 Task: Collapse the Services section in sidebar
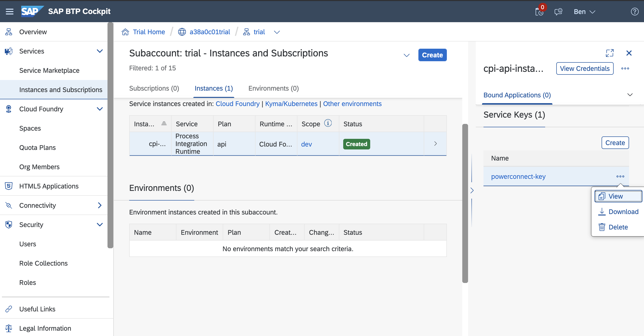[100, 51]
